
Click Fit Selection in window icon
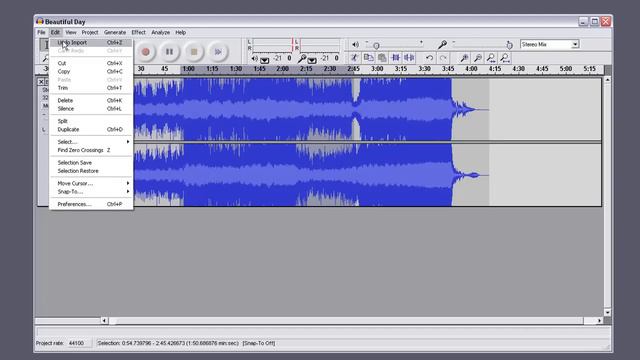pos(491,58)
